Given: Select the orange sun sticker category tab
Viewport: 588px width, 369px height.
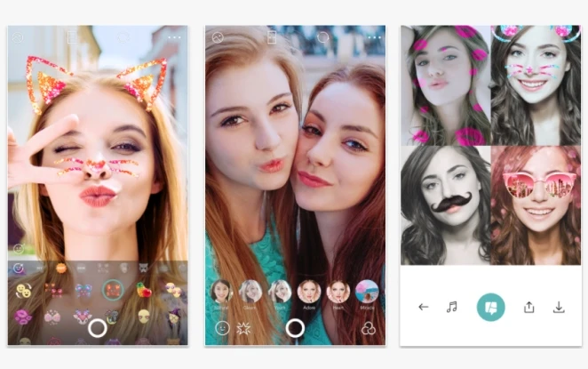Looking at the screenshot, I should tap(62, 268).
